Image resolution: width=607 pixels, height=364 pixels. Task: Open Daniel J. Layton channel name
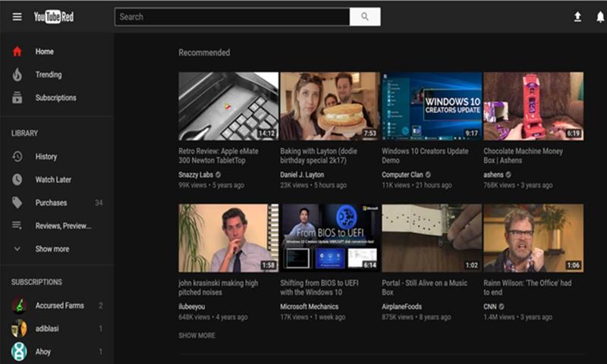coord(302,174)
